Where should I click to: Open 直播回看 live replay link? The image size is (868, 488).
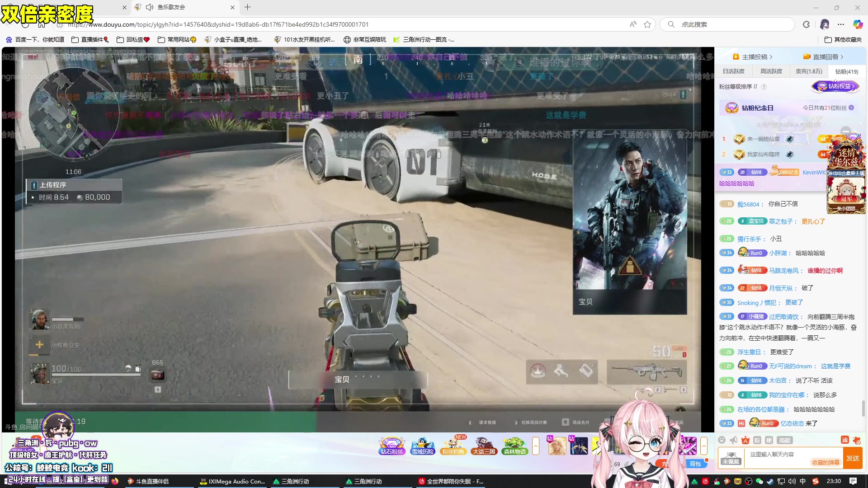coord(823,57)
